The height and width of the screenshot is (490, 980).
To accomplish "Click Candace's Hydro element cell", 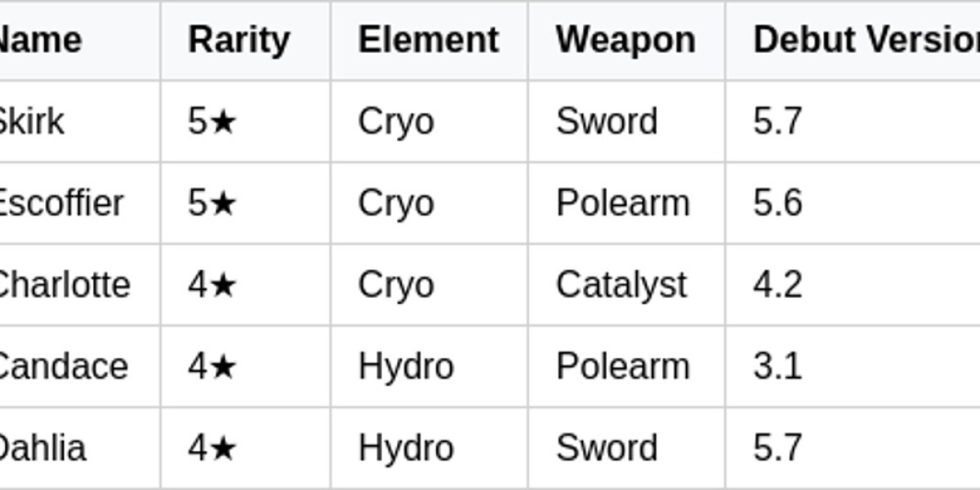I will click(406, 367).
